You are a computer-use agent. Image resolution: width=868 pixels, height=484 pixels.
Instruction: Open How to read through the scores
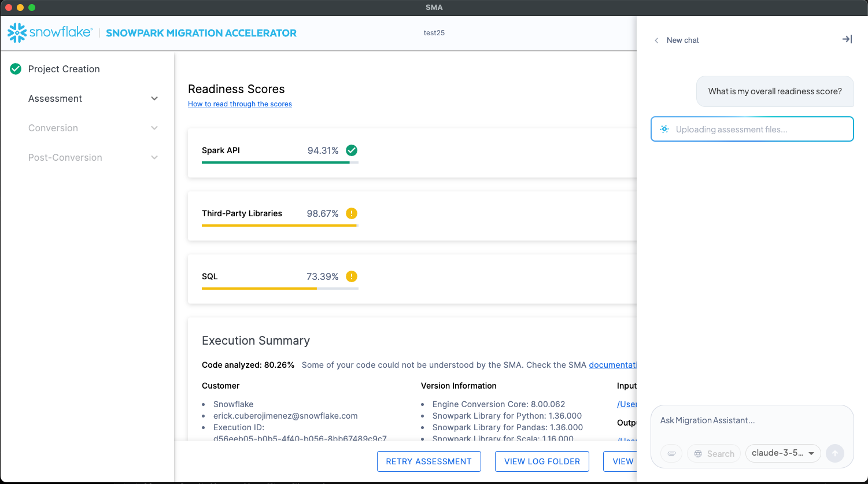(x=239, y=104)
